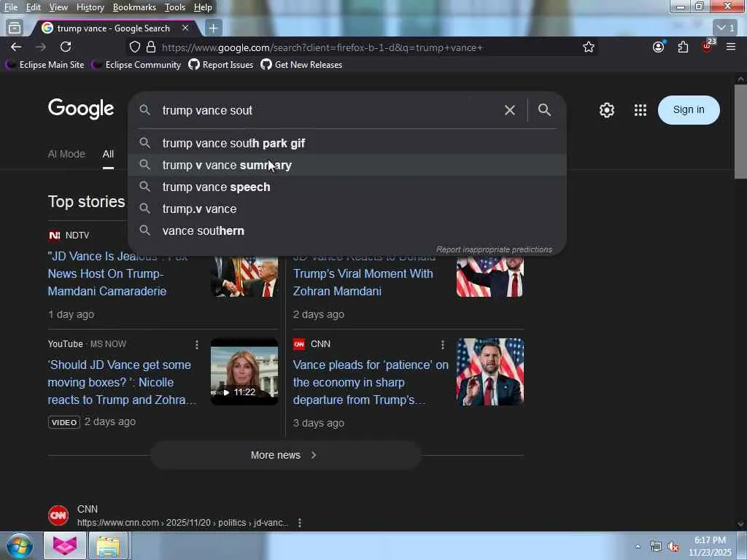Open the Windows Start button
747x560 pixels.
20,545
